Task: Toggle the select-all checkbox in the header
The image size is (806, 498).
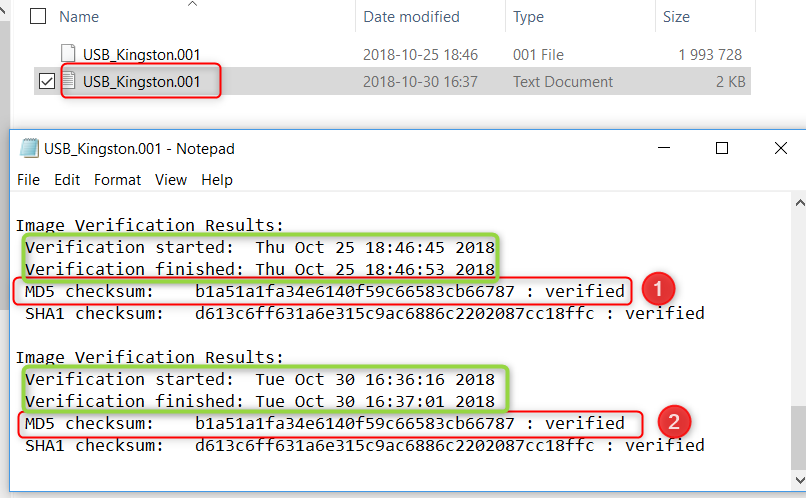Action: pos(38,17)
